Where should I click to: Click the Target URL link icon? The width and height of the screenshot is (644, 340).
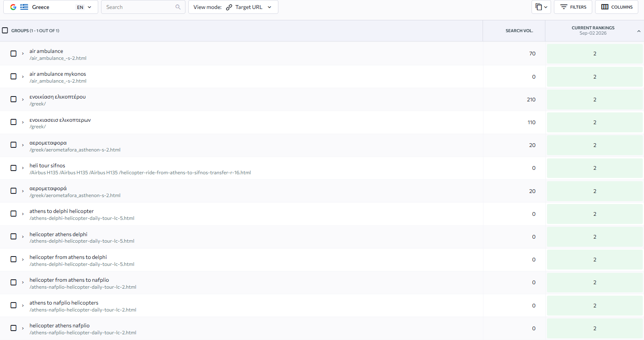point(229,7)
